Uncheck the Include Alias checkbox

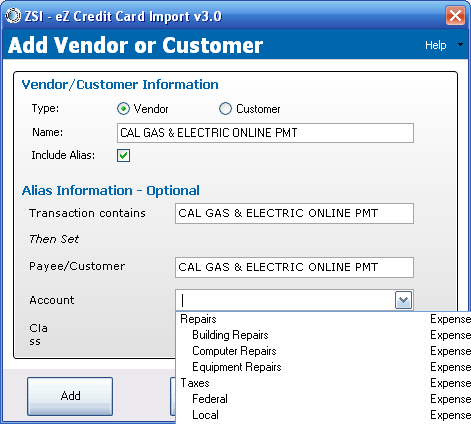pyautogui.click(x=123, y=155)
